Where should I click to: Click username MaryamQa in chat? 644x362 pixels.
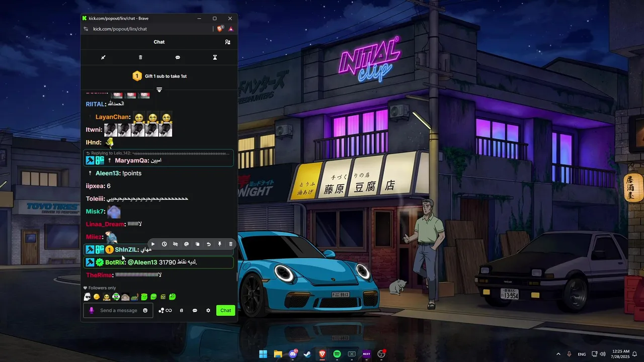pyautogui.click(x=132, y=161)
